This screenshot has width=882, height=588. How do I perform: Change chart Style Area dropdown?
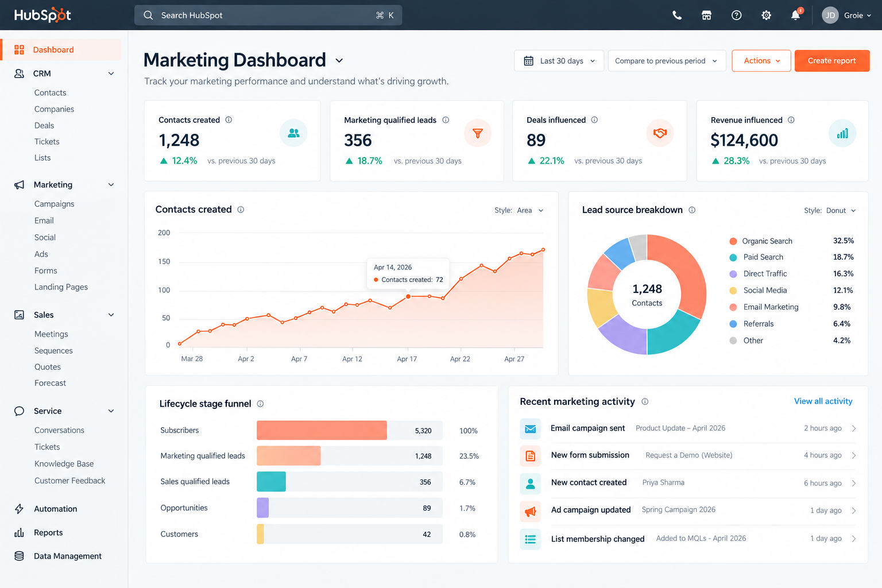[x=519, y=211]
